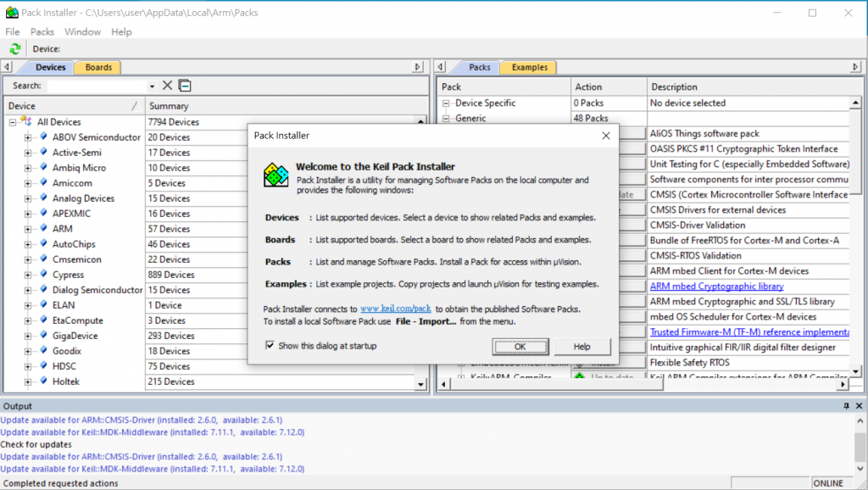Collapse the Generic packs group

pos(446,118)
